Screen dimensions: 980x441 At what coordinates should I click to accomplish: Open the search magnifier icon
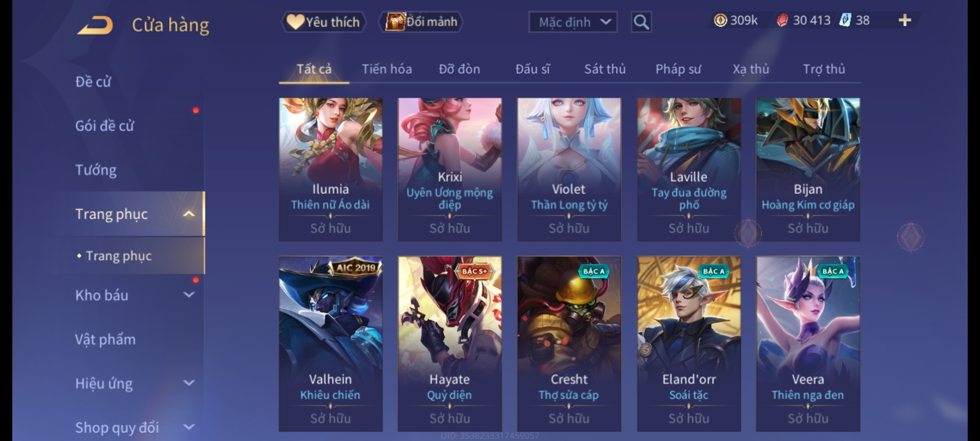coord(641,22)
